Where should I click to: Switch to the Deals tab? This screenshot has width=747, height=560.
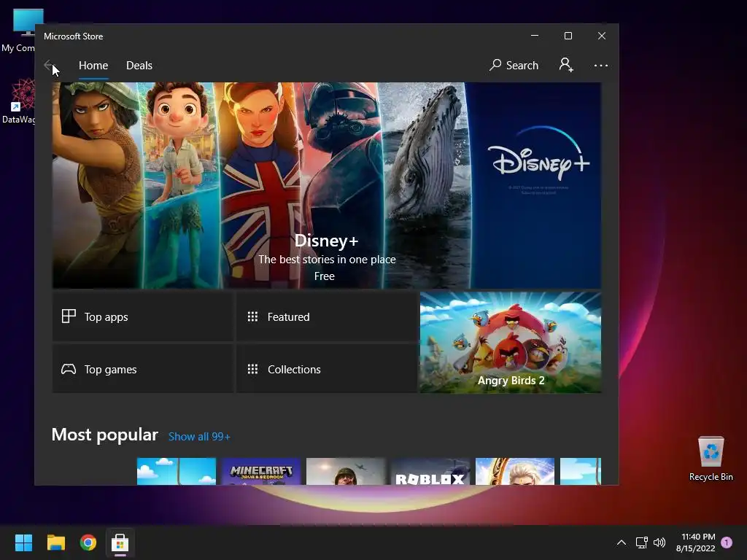pos(139,65)
